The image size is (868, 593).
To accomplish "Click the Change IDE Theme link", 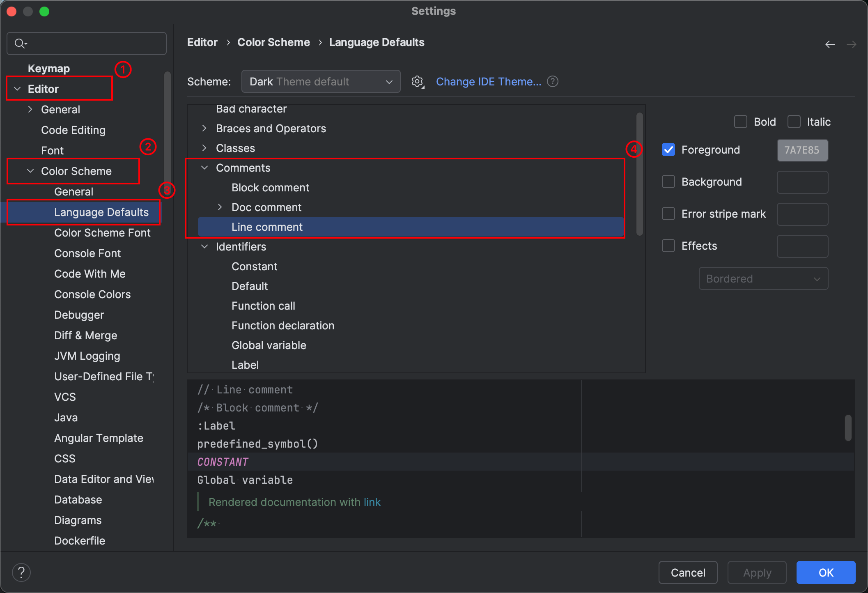I will [x=488, y=82].
